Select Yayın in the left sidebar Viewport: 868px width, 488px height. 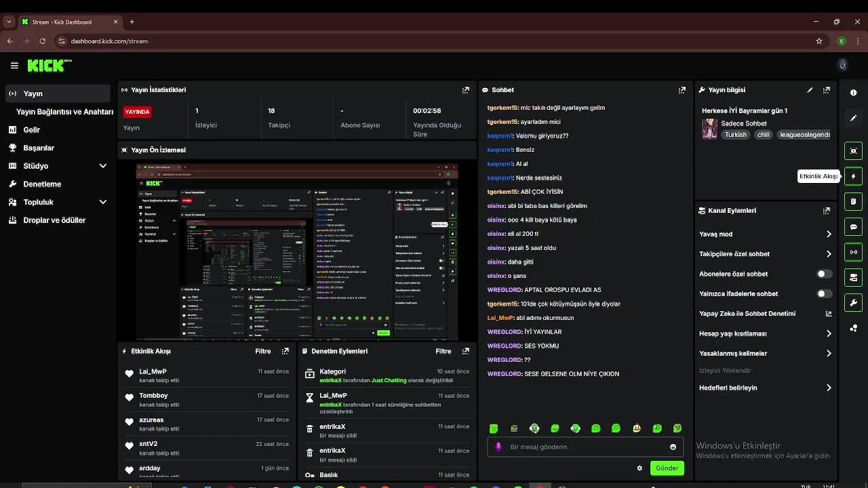tap(58, 94)
